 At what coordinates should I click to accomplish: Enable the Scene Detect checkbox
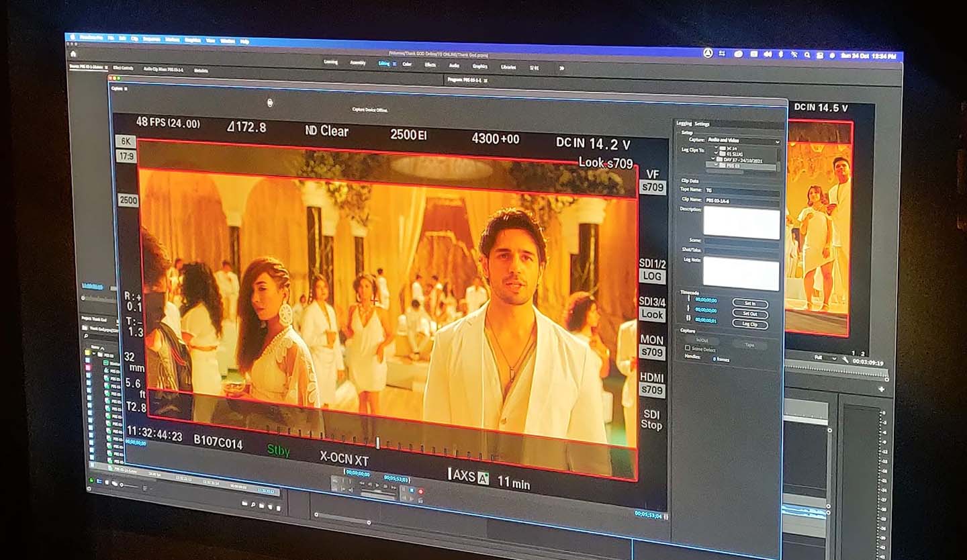(688, 348)
